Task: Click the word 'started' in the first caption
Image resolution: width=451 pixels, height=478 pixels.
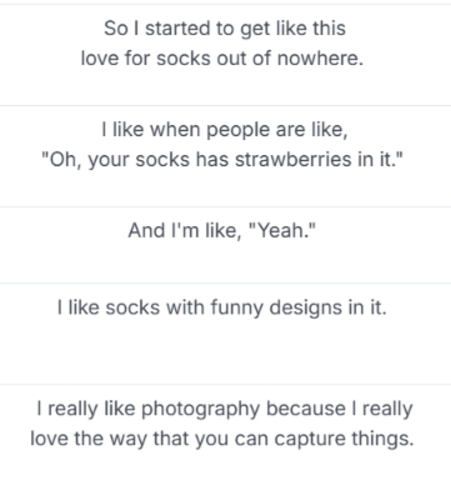Action: tap(177, 29)
